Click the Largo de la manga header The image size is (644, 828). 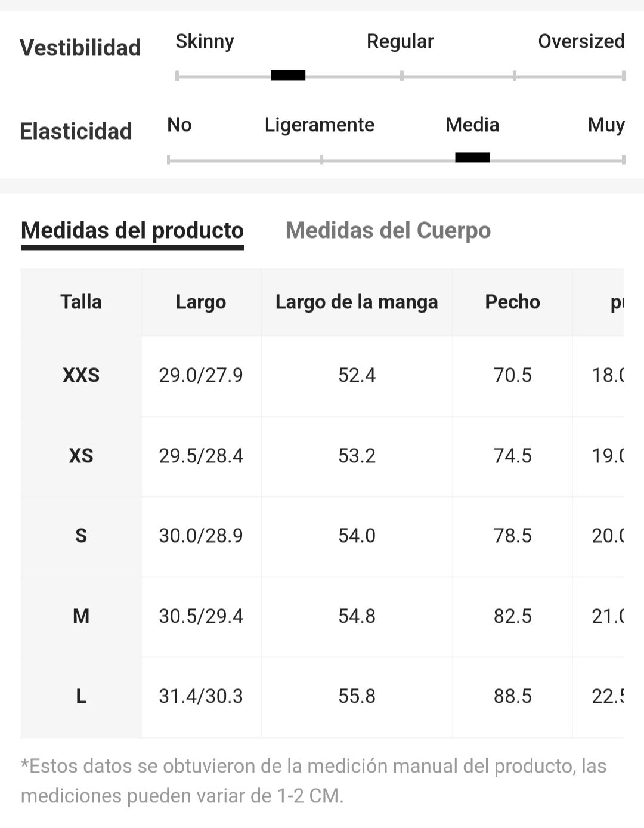[357, 302]
